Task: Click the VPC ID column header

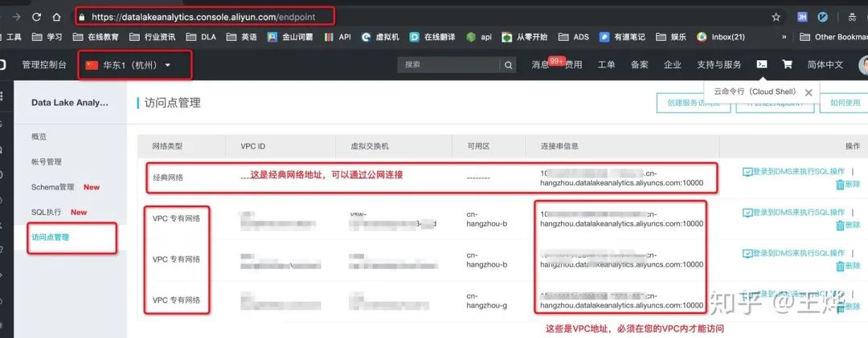Action: coord(253,147)
